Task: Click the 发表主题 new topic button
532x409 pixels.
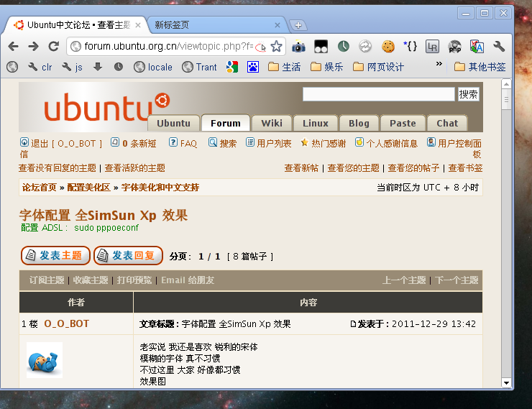Action: pos(55,255)
